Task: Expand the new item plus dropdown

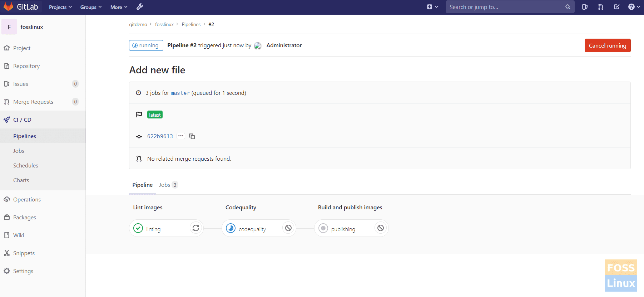Action: pyautogui.click(x=432, y=7)
